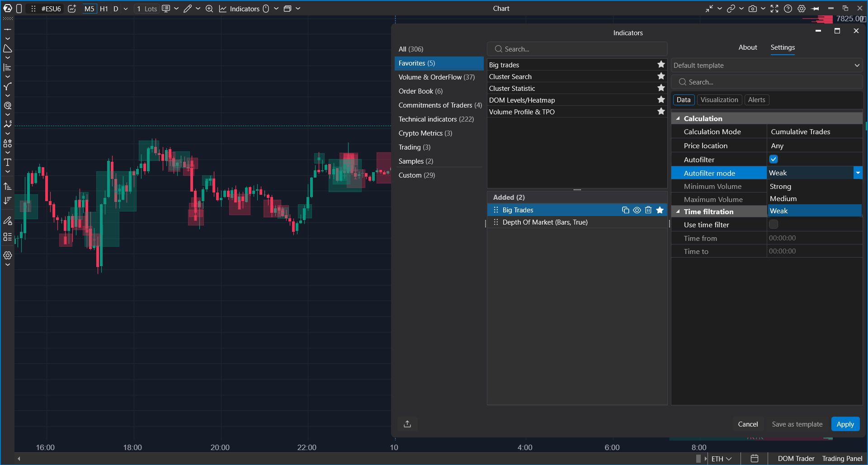The width and height of the screenshot is (868, 465).
Task: Click the indicator list search field
Action: click(577, 49)
